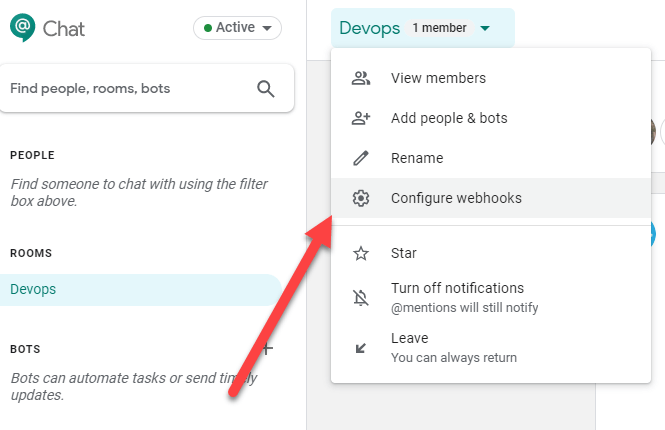Click the Rename pencil icon
This screenshot has width=665, height=430.
(361, 158)
